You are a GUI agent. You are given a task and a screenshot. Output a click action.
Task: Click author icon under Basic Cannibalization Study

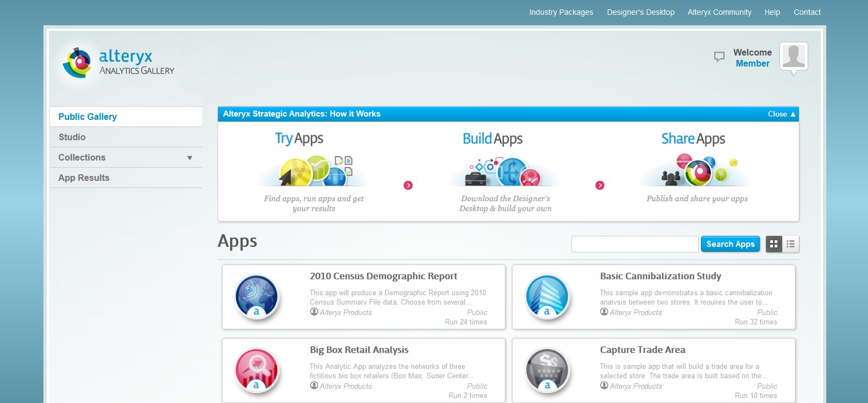coord(604,312)
